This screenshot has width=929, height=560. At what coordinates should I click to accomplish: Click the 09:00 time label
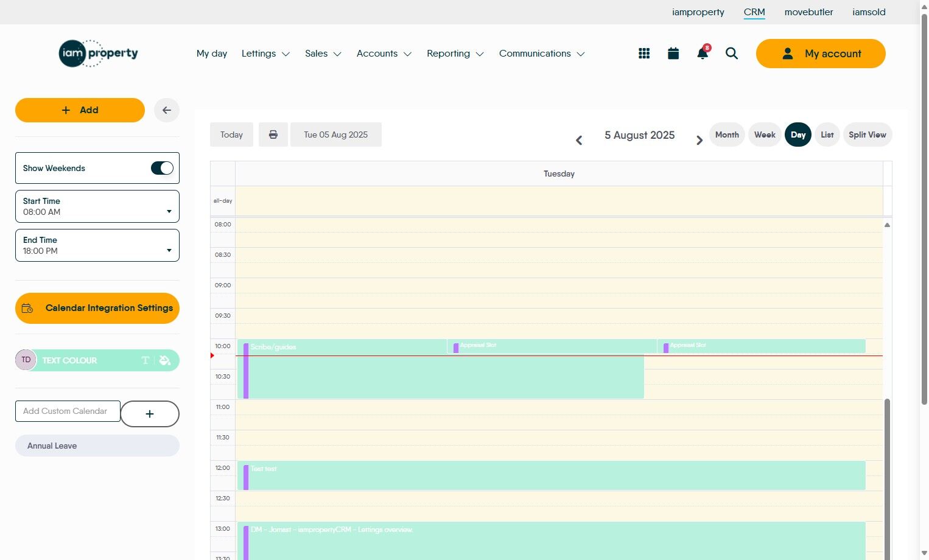(x=223, y=285)
